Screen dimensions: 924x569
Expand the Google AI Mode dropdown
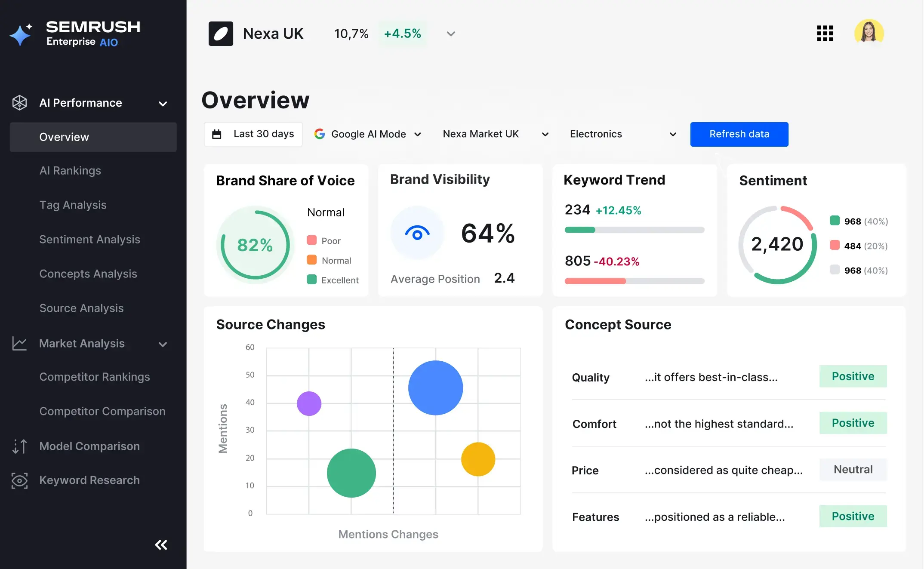(418, 134)
